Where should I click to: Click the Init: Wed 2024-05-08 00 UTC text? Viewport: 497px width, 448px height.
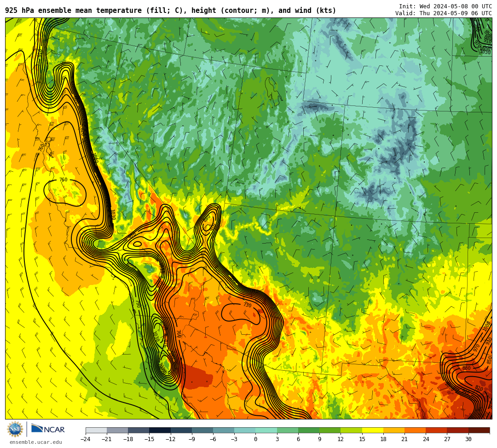coord(445,6)
